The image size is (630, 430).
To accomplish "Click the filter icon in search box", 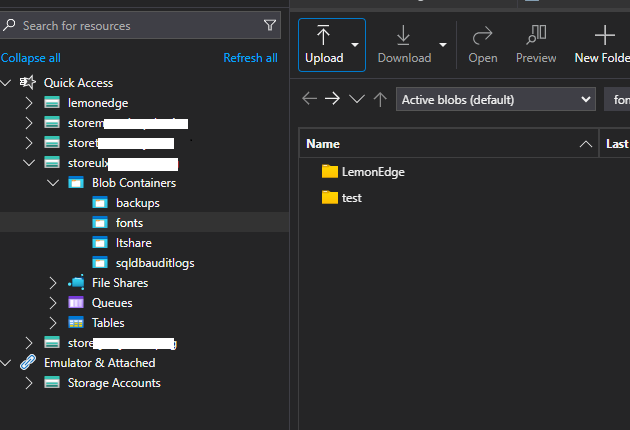I will pyautogui.click(x=270, y=25).
